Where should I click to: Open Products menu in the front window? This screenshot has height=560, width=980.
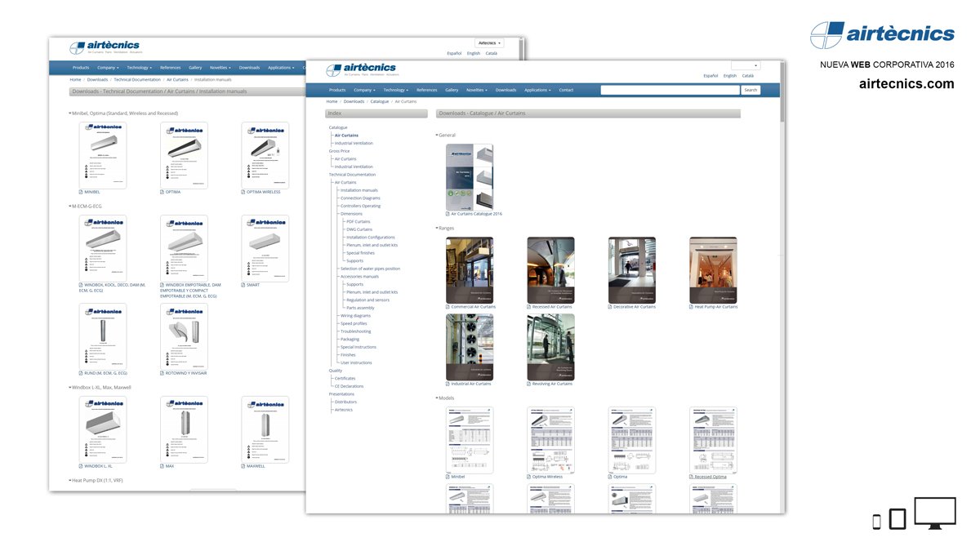click(337, 90)
